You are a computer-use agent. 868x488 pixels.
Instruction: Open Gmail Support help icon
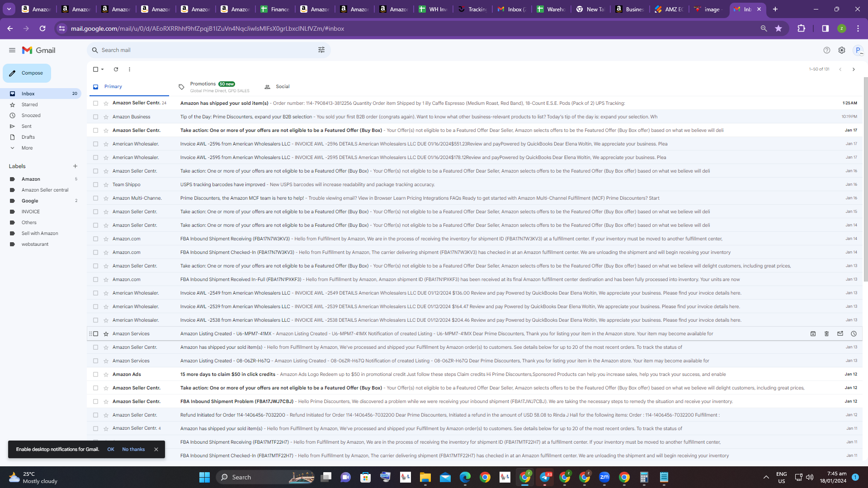(x=827, y=50)
